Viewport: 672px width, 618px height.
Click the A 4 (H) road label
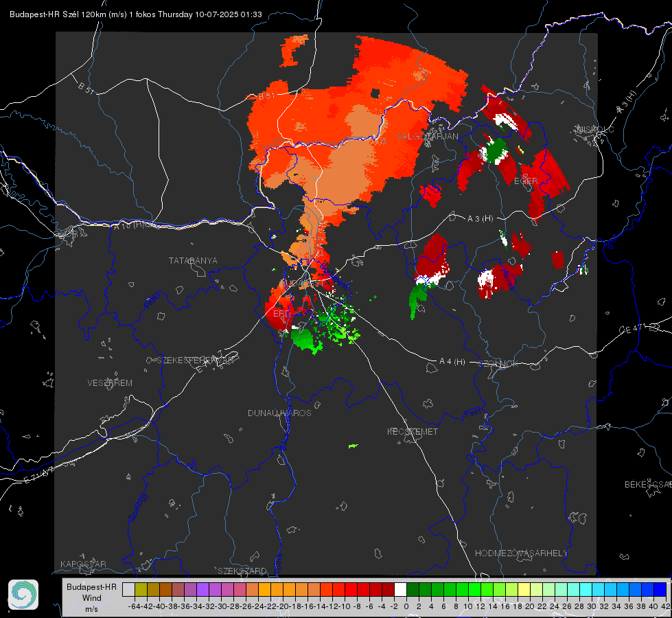coord(452,362)
